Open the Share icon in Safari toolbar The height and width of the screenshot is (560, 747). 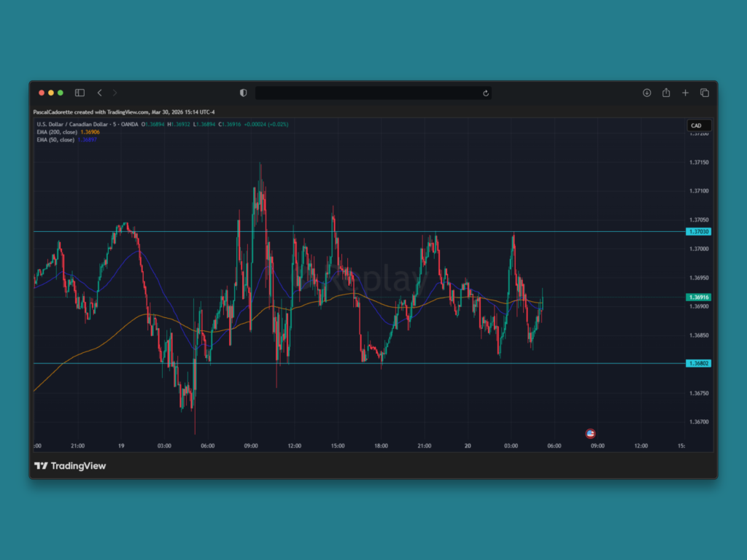click(666, 93)
